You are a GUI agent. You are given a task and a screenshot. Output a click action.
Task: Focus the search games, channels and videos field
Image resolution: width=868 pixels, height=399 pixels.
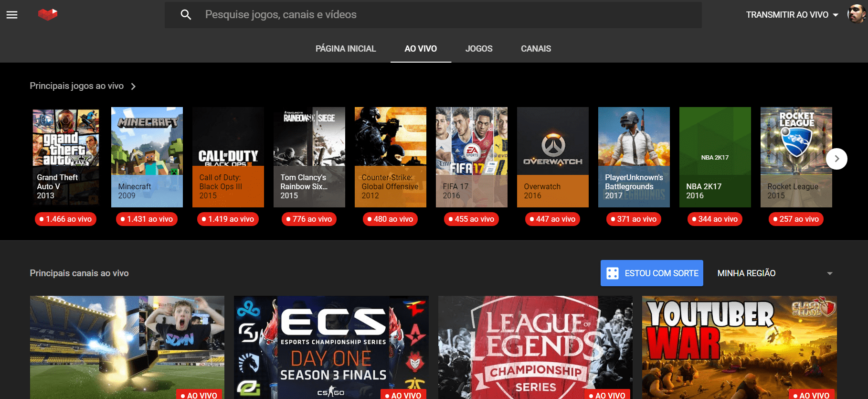[x=433, y=15]
